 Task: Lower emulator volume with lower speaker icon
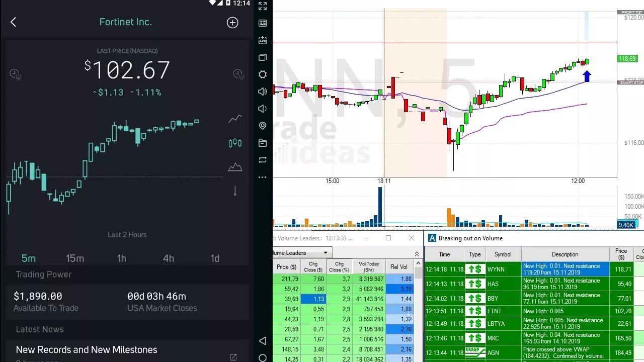pyautogui.click(x=263, y=109)
